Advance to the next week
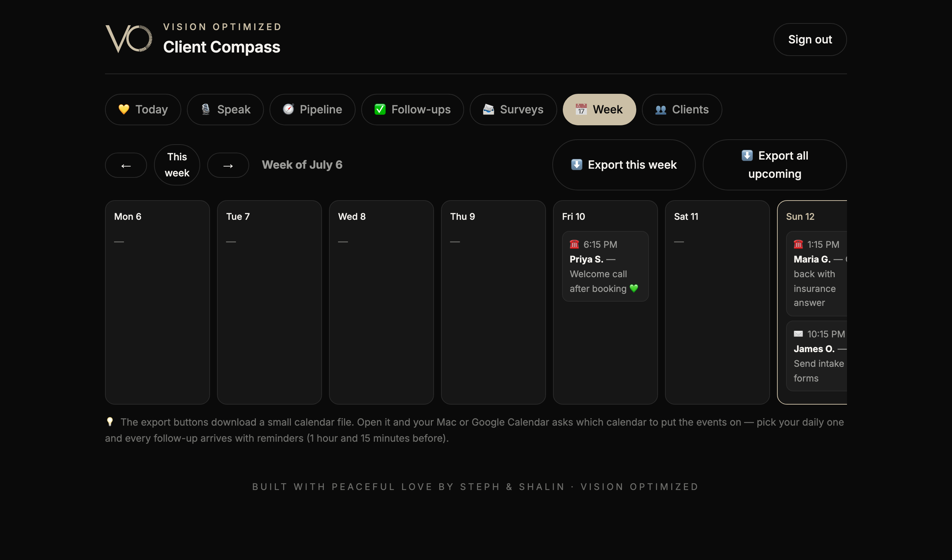Viewport: 952px width, 560px height. (x=228, y=165)
